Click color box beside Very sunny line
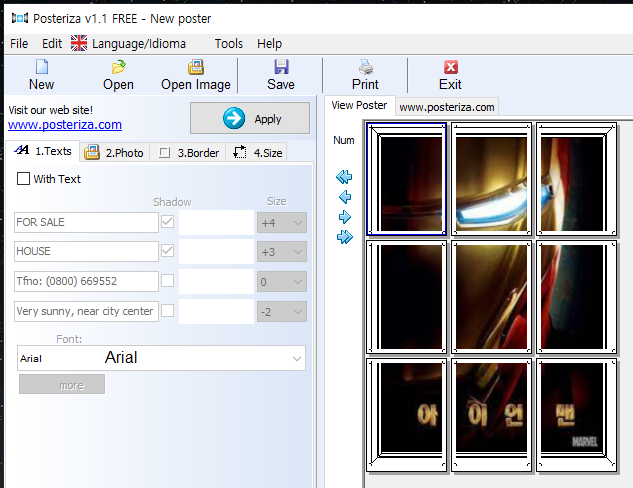Image resolution: width=633 pixels, height=488 pixels. (216, 312)
